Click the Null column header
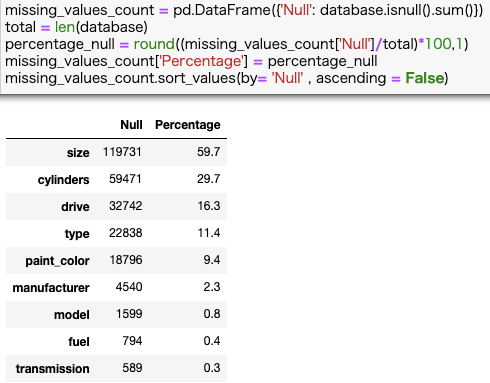Image resolution: width=490 pixels, height=383 pixels. 131,125
